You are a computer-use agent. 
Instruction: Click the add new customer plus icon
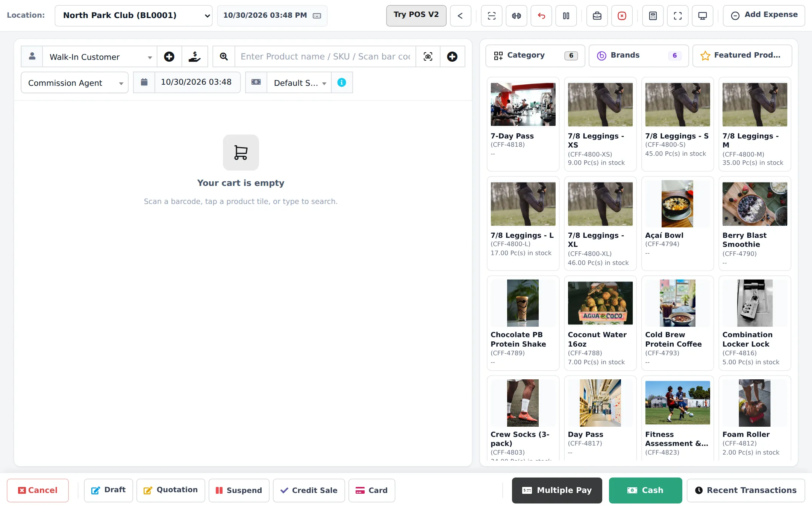coord(169,56)
